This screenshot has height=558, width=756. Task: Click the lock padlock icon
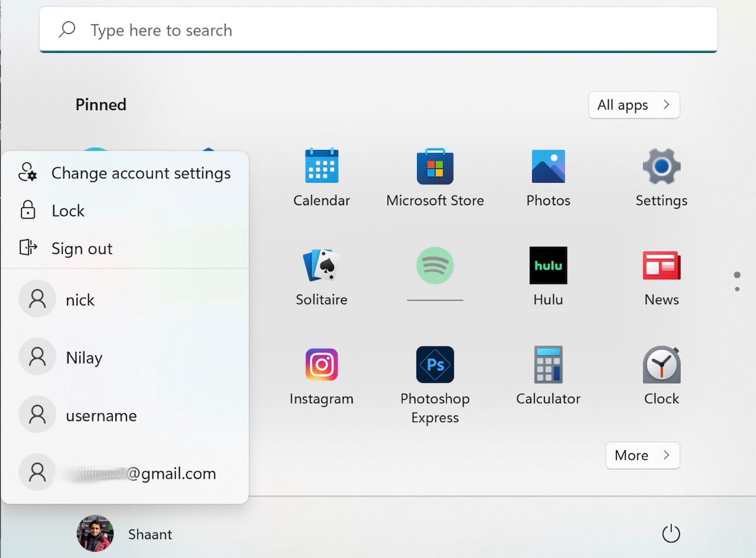28,210
